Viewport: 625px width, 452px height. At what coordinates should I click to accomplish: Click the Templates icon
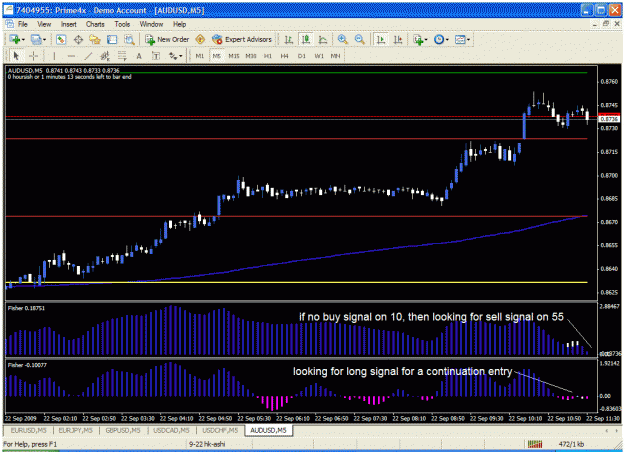click(460, 39)
